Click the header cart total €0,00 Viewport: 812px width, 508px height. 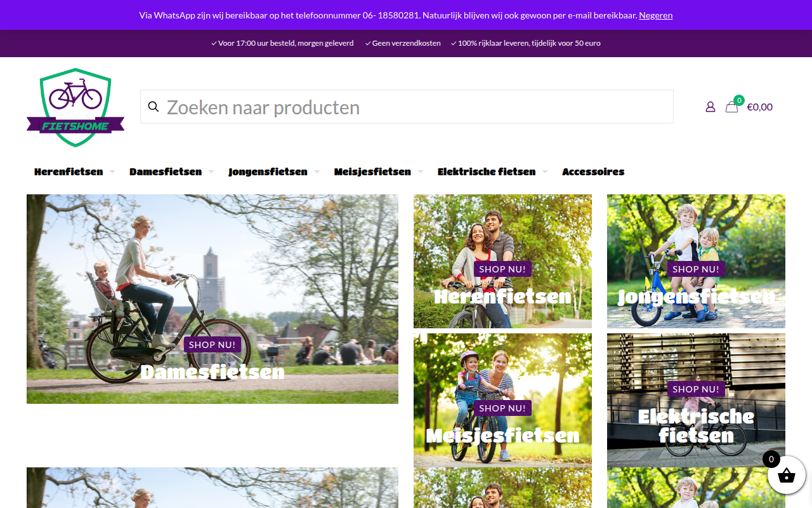759,107
